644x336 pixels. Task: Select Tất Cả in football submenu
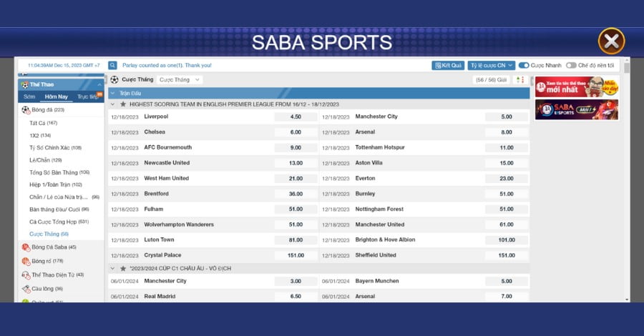43,123
